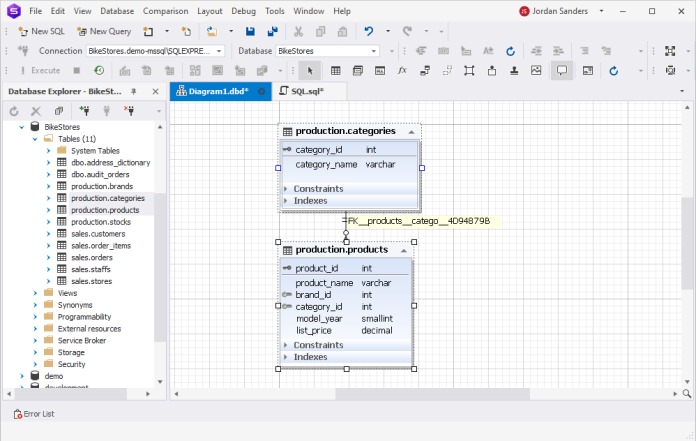Open the Database BikeStores dropdown
The image size is (696, 441).
tap(374, 51)
